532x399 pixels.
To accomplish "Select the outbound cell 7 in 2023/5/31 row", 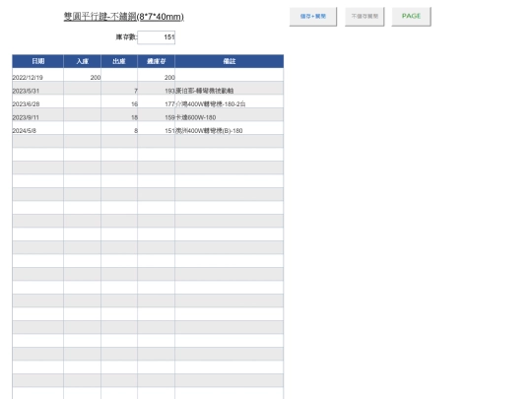I will coord(119,89).
